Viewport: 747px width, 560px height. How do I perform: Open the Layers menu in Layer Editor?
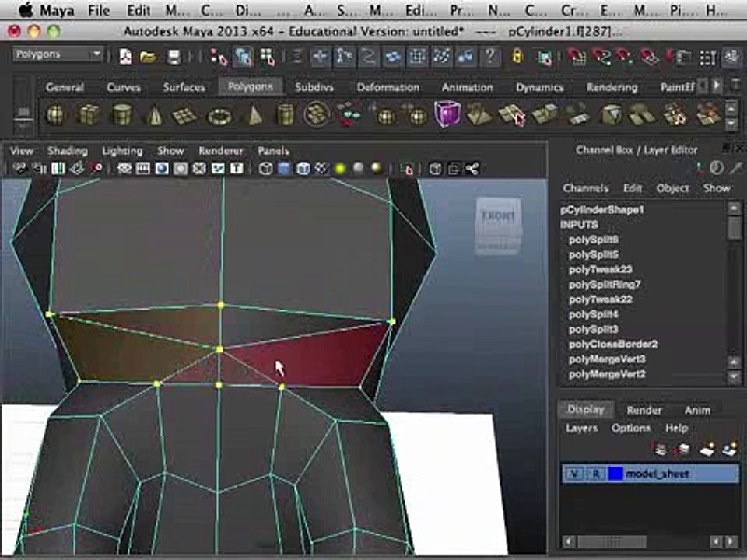tap(581, 428)
